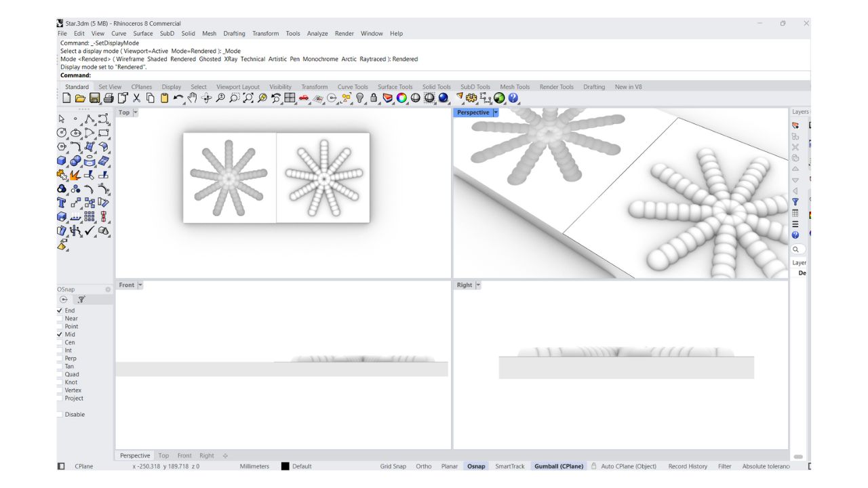
Task: Select the Pan view hand tool
Action: (193, 98)
